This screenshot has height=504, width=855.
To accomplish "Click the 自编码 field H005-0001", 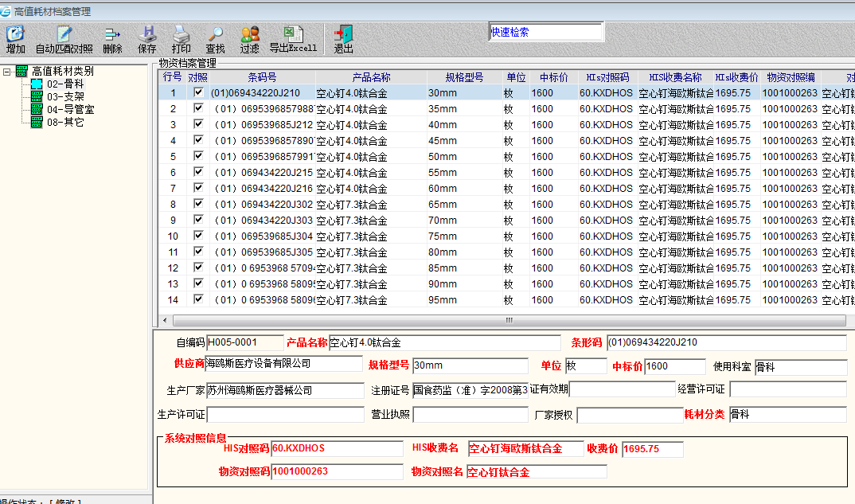I will 245,342.
